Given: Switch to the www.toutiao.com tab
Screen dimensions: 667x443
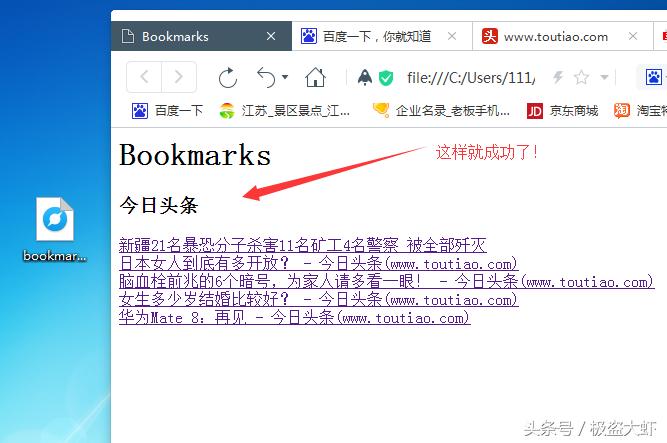Looking at the screenshot, I should click(562, 36).
